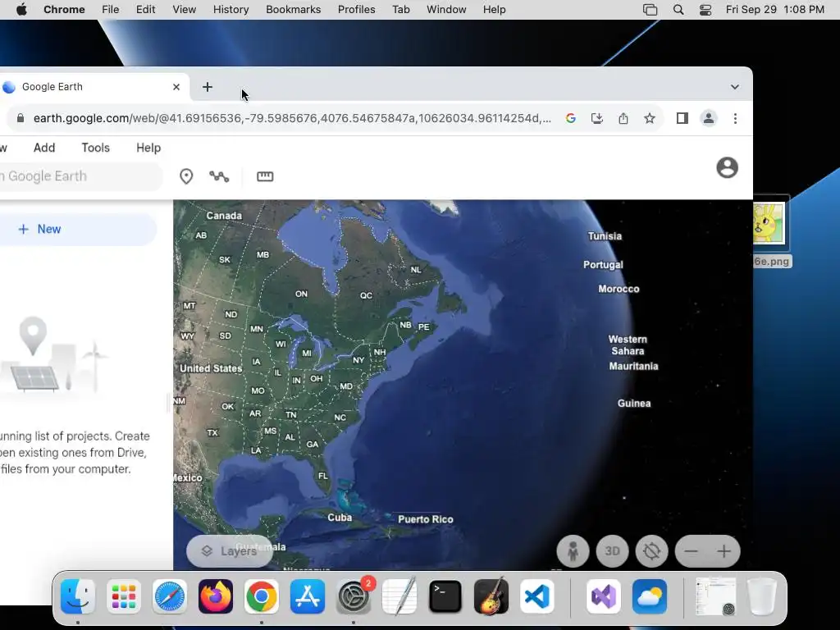The width and height of the screenshot is (840, 630).
Task: Open Control Center in menu bar
Action: click(705, 10)
